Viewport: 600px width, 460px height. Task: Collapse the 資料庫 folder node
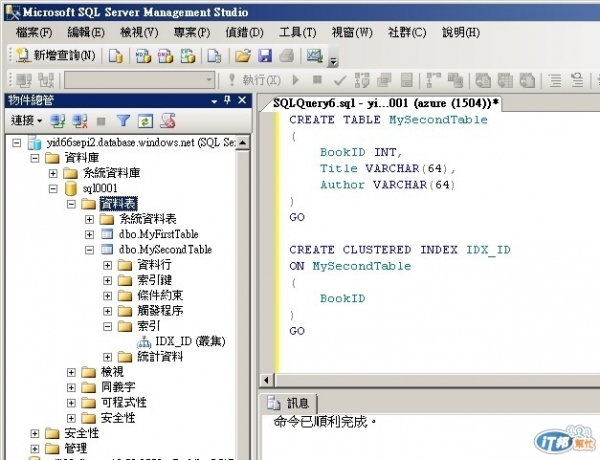[x=34, y=158]
